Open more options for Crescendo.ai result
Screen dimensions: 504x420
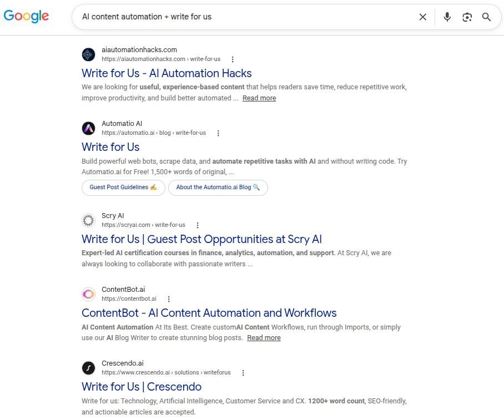click(x=243, y=373)
